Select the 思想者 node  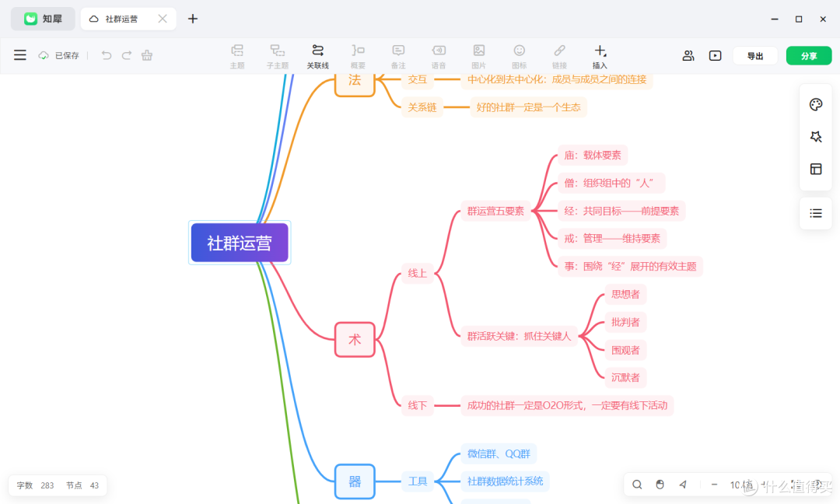(x=625, y=294)
